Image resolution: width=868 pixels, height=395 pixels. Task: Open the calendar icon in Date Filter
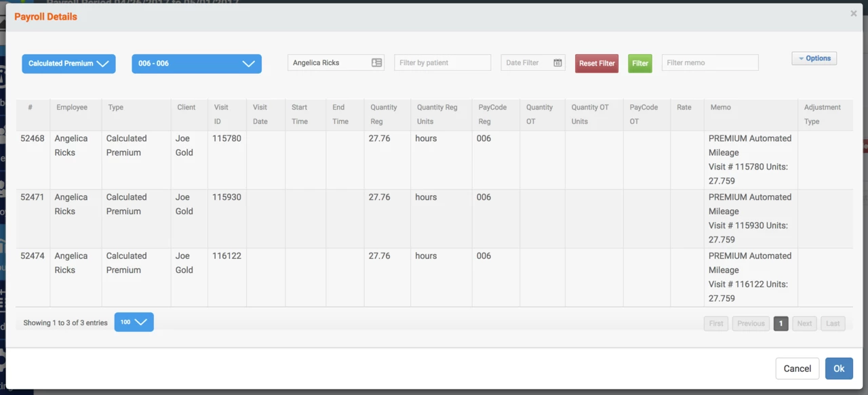point(557,63)
